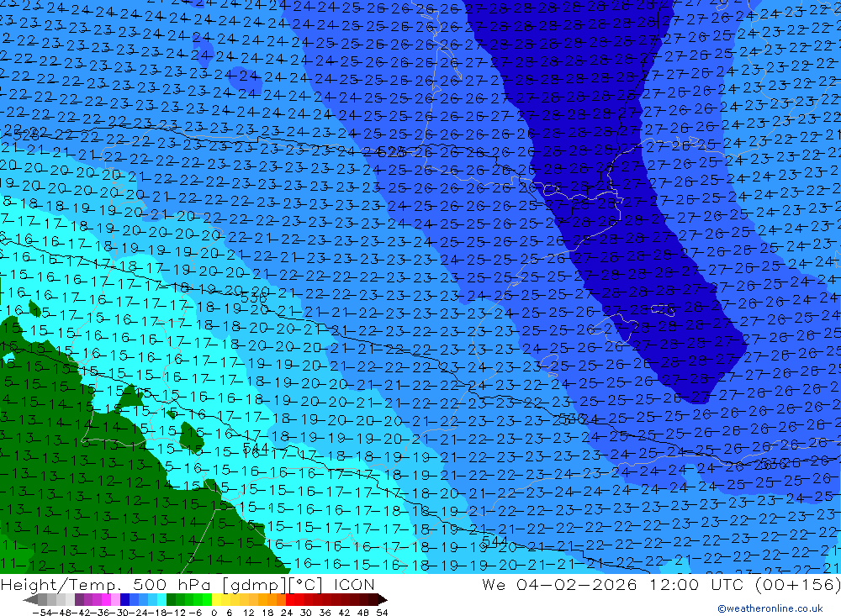841x616 pixels.
Task: Click the "-6" legend tick label
Action: pyautogui.click(x=196, y=613)
